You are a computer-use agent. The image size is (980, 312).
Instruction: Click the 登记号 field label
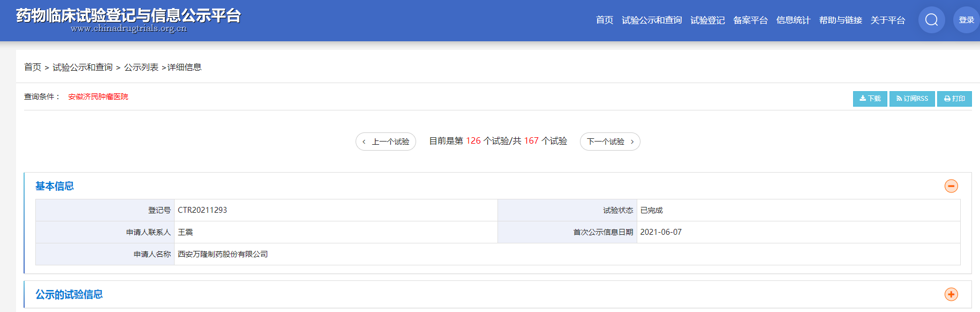(160, 210)
